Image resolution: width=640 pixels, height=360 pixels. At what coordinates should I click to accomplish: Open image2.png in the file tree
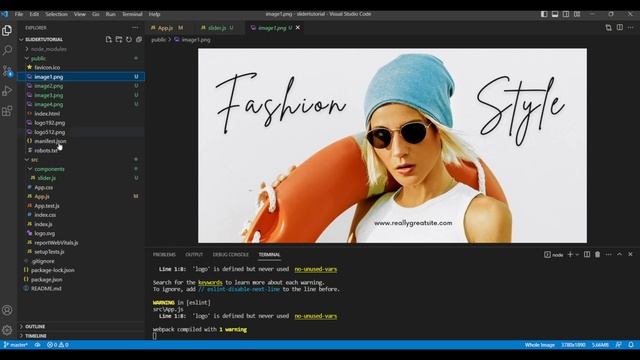point(81,86)
